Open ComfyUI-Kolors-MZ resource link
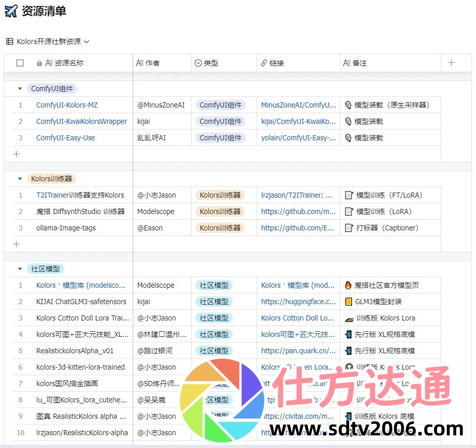476x448 pixels. click(67, 105)
